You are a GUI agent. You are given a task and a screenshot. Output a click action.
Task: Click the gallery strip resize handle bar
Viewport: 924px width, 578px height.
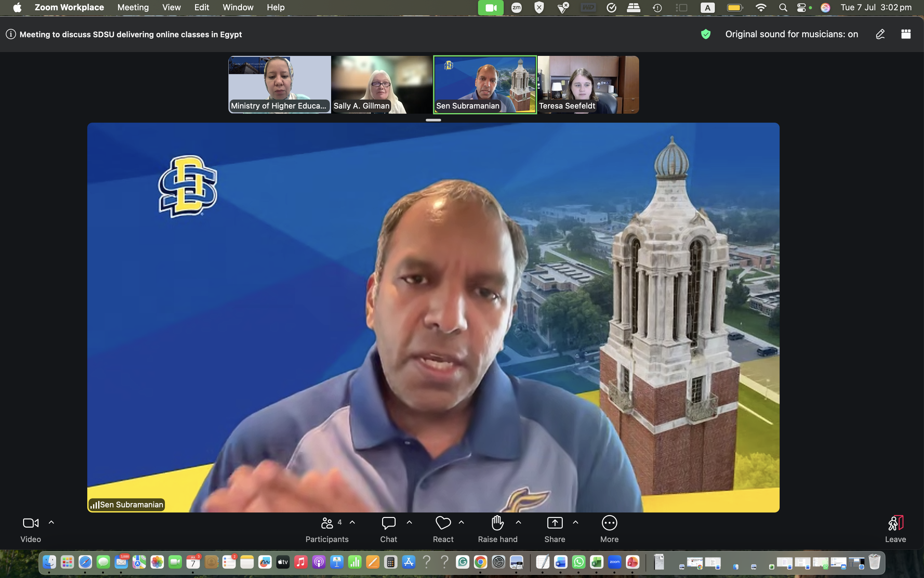tap(433, 120)
